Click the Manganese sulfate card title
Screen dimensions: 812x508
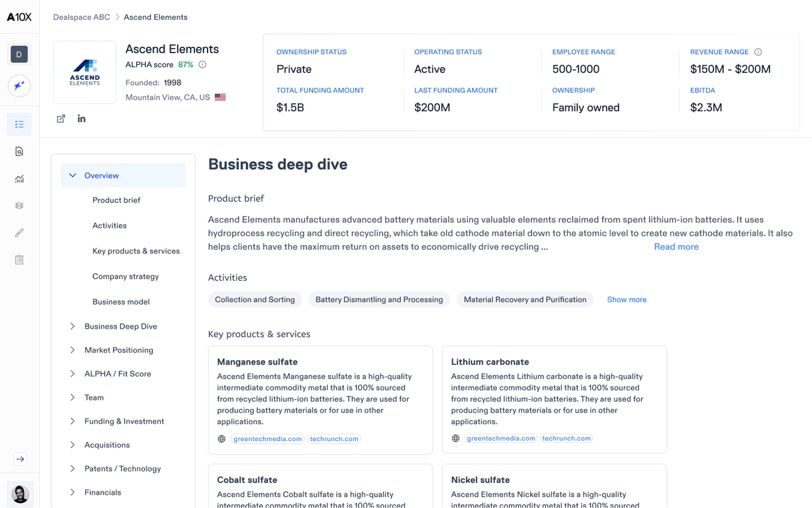[x=257, y=362]
